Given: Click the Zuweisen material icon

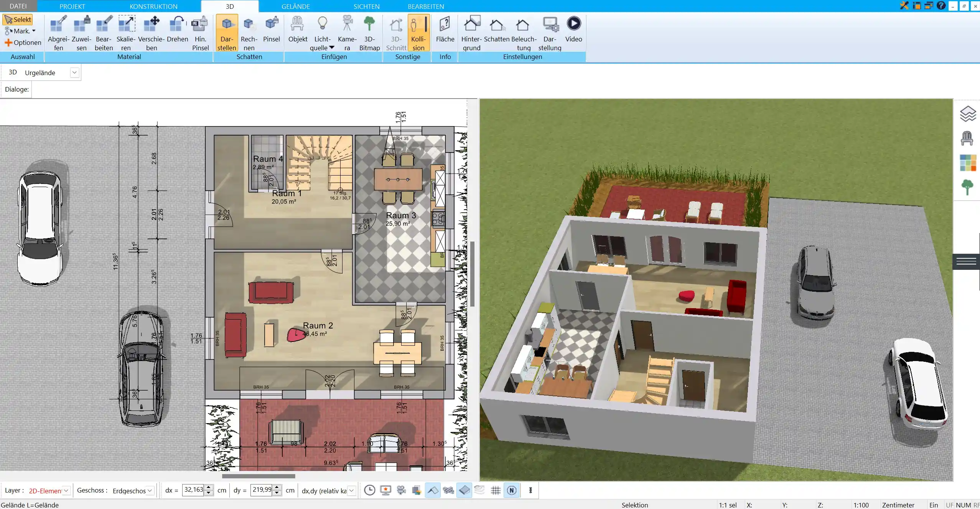Looking at the screenshot, I should click(x=81, y=33).
